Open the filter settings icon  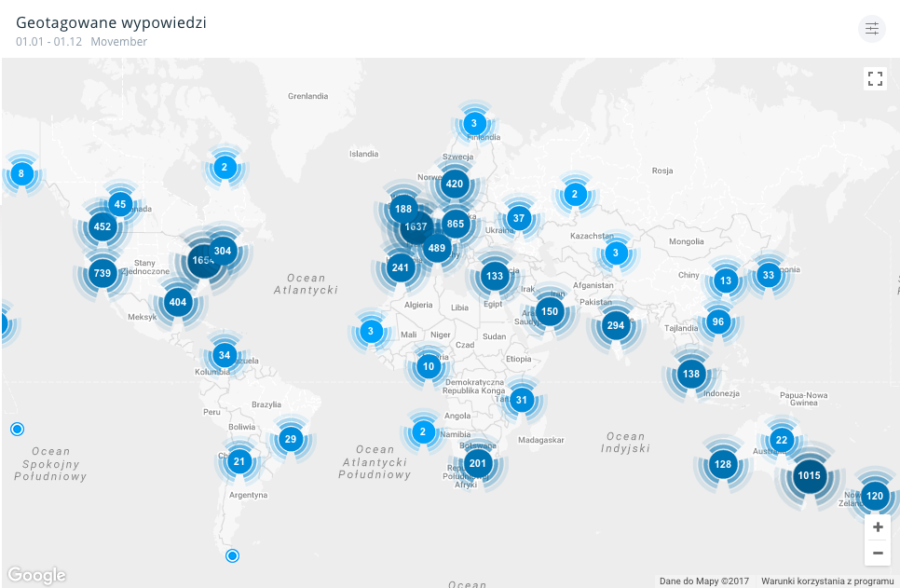pos(871,29)
